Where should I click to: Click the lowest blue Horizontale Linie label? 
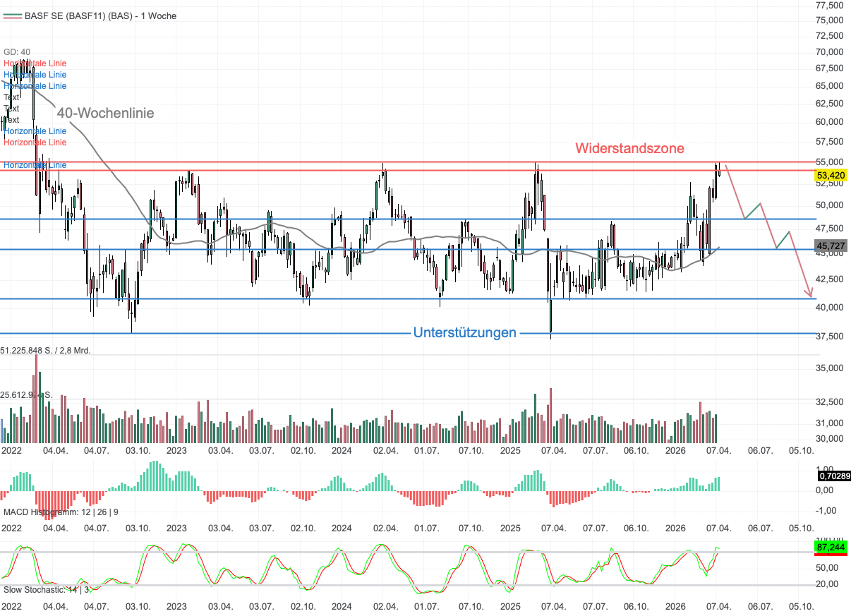(x=35, y=165)
